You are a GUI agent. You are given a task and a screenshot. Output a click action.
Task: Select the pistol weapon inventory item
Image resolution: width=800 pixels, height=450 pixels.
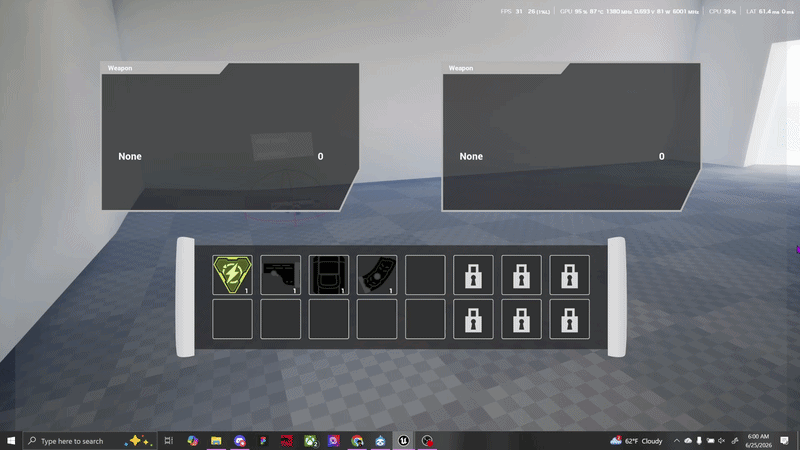281,275
